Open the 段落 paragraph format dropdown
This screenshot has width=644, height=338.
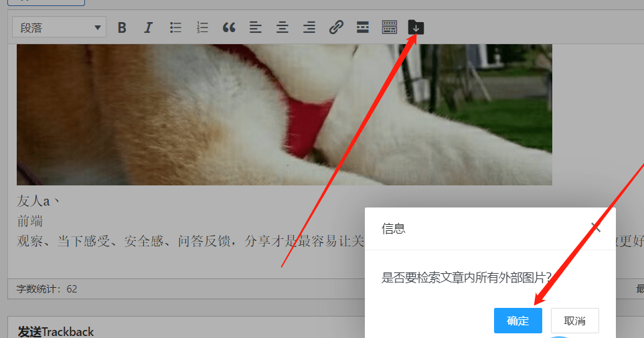click(59, 27)
